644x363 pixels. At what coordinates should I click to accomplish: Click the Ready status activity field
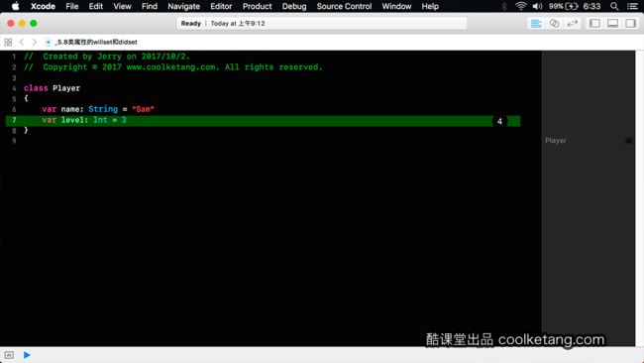[x=322, y=24]
